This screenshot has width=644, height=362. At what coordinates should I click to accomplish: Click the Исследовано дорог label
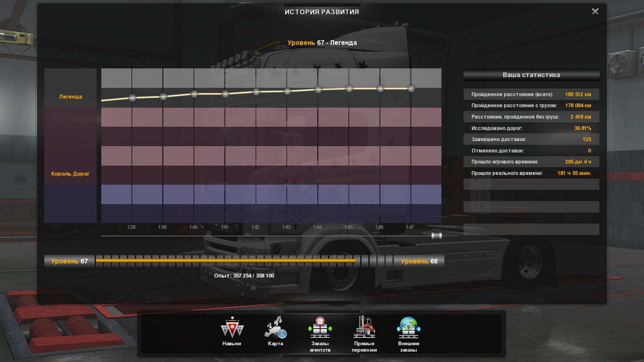point(497,128)
